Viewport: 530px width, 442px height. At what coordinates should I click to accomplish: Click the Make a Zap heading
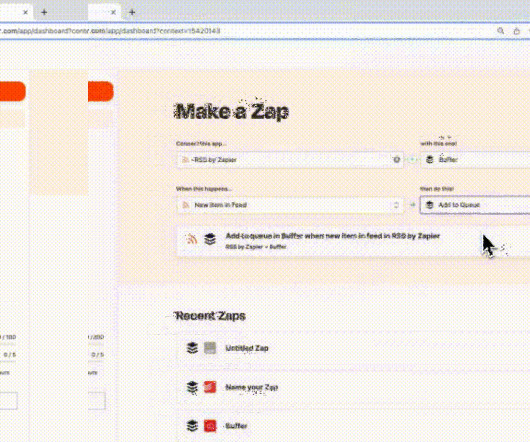[232, 111]
